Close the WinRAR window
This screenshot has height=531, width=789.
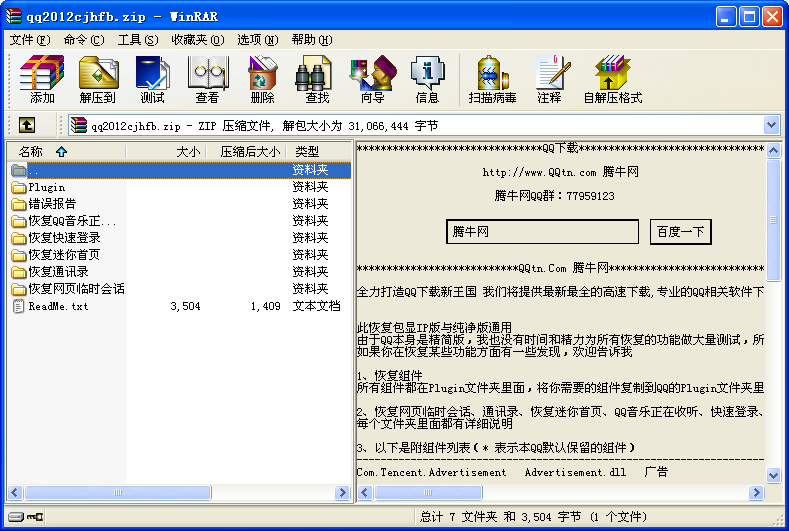(x=772, y=17)
